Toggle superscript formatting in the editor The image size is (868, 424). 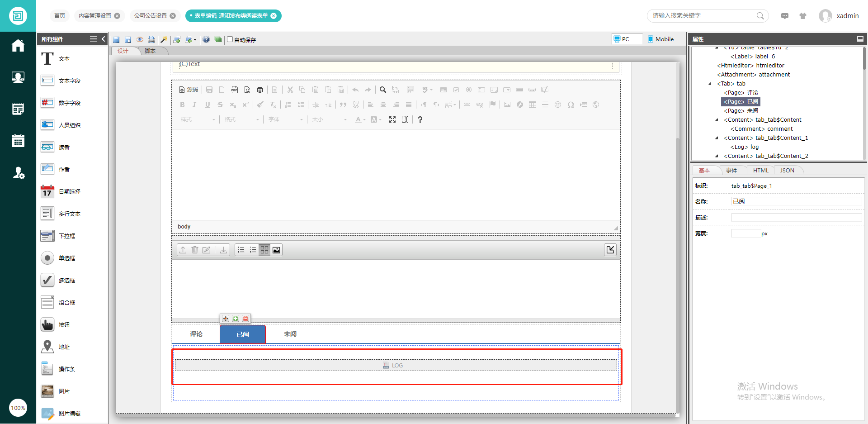[245, 105]
